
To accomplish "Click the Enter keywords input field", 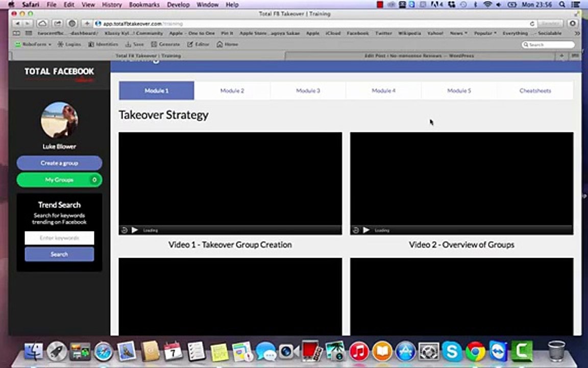I will (59, 238).
